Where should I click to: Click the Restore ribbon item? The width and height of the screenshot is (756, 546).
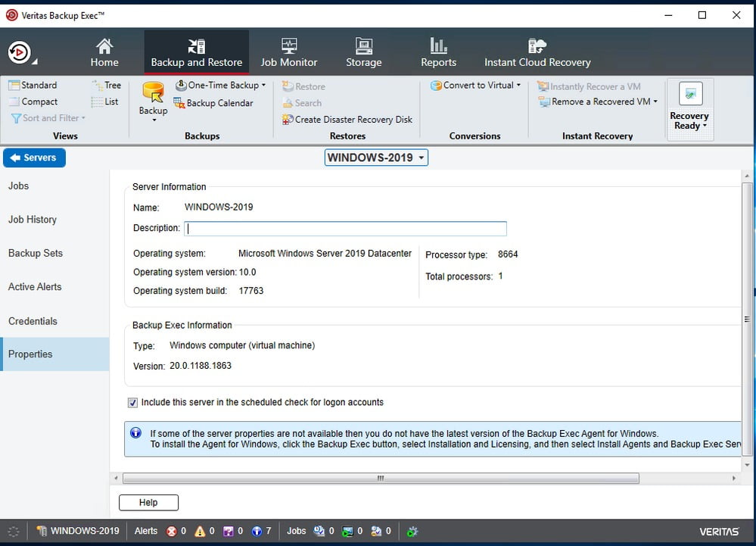click(x=303, y=86)
